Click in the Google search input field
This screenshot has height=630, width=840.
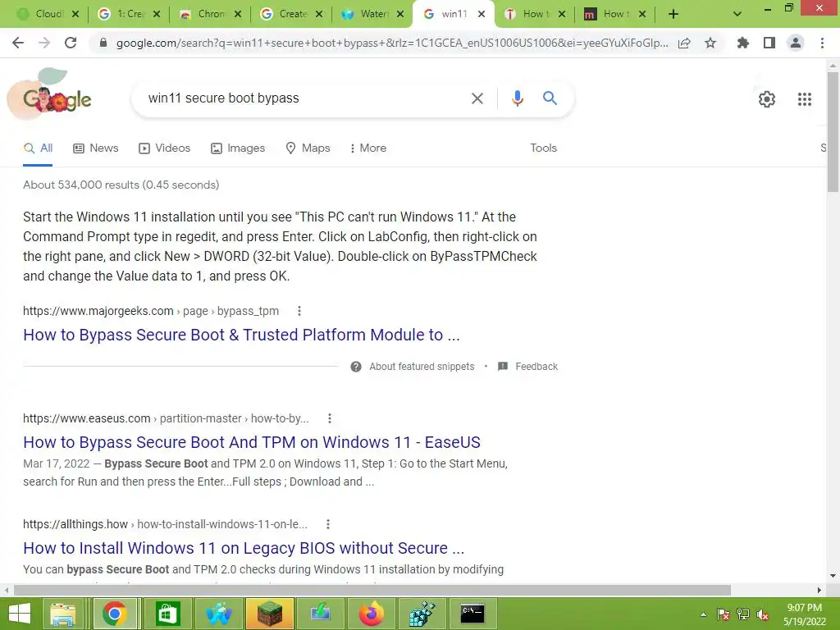305,98
